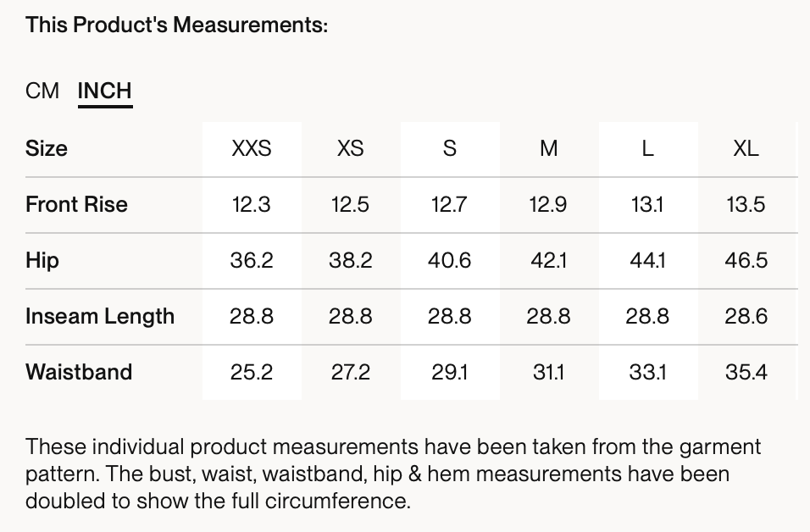Select the Waistband row label
The height and width of the screenshot is (532, 810).
click(79, 373)
